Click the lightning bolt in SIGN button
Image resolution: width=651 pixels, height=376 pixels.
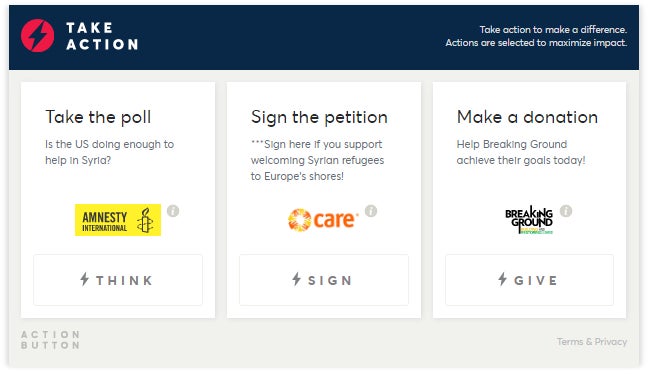(296, 279)
